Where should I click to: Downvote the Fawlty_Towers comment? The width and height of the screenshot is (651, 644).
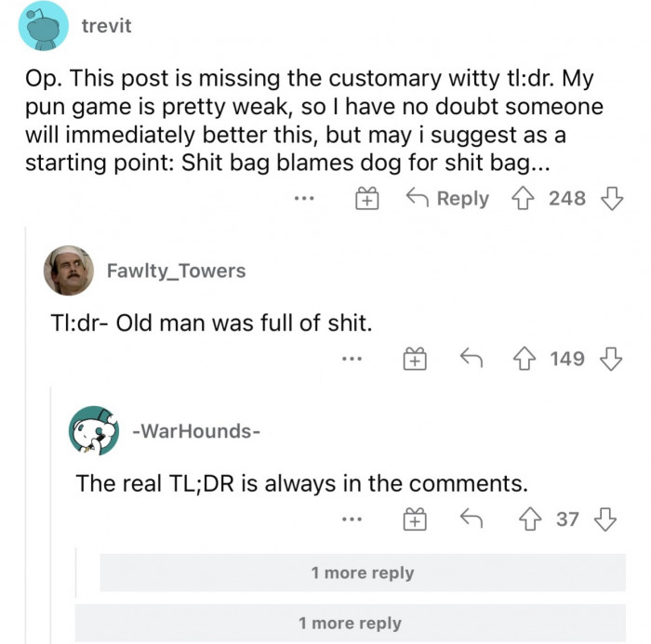pos(609,358)
